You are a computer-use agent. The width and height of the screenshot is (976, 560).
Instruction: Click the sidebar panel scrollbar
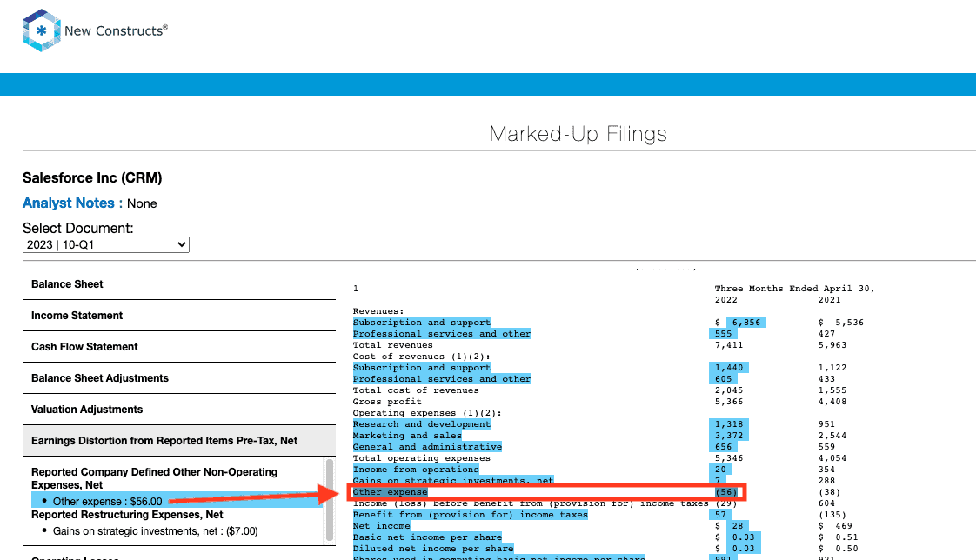click(330, 500)
